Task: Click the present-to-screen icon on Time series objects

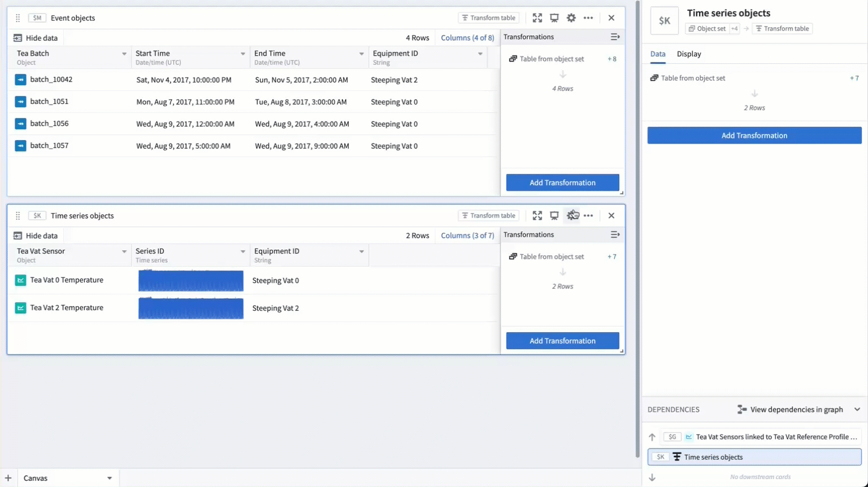Action: 554,215
